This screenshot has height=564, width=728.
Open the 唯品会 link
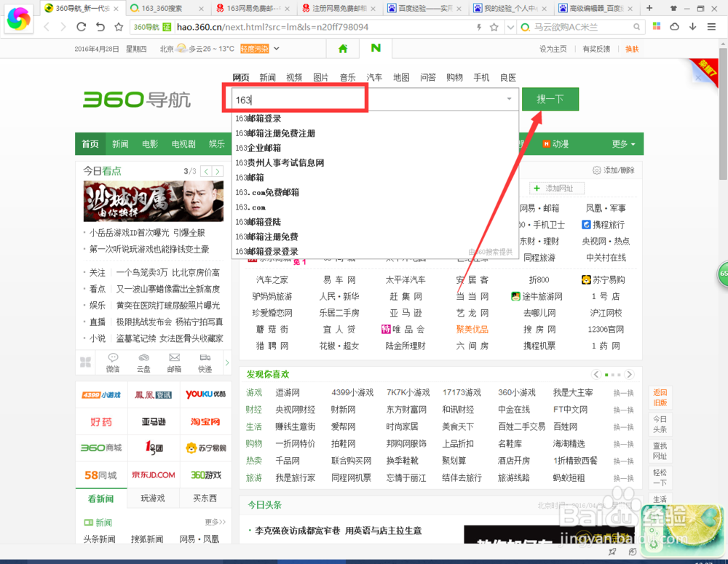[403, 329]
